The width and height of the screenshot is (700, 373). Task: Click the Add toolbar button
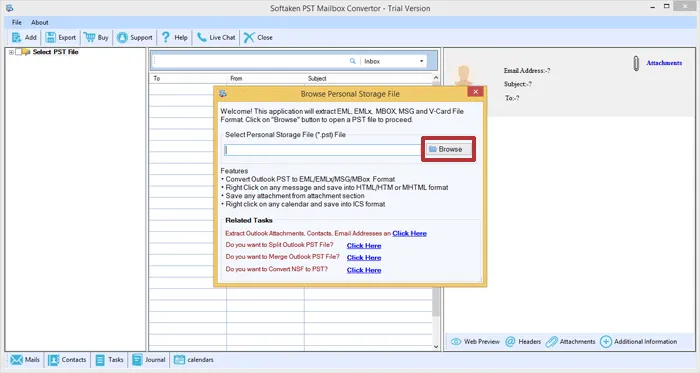(x=24, y=37)
